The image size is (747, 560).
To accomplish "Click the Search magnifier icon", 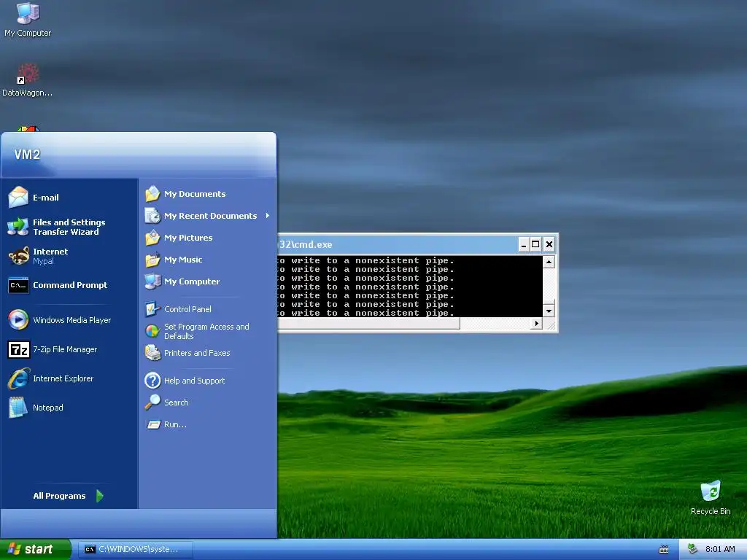I will coord(152,402).
